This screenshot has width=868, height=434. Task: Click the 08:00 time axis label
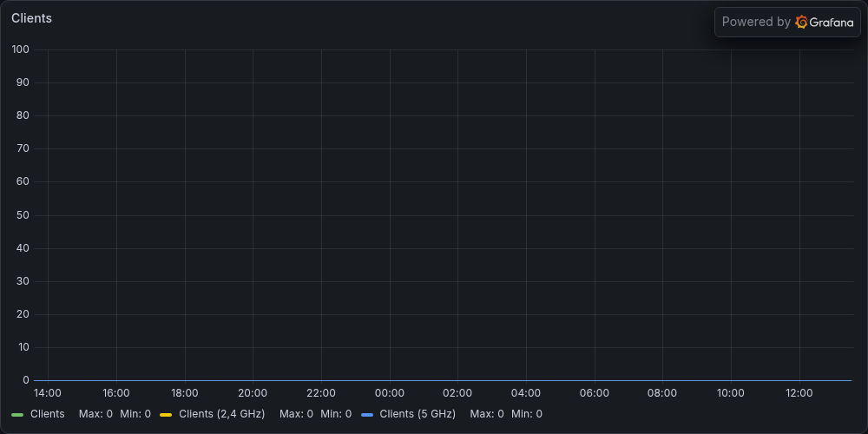662,393
